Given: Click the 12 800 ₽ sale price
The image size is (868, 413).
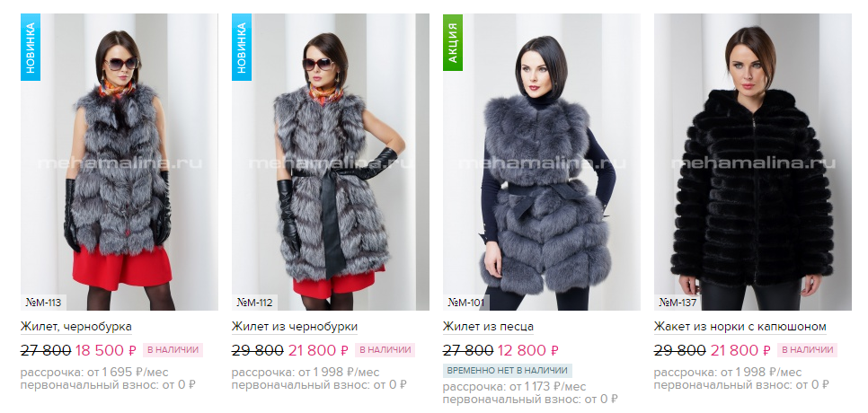Looking at the screenshot, I should pyautogui.click(x=528, y=350).
